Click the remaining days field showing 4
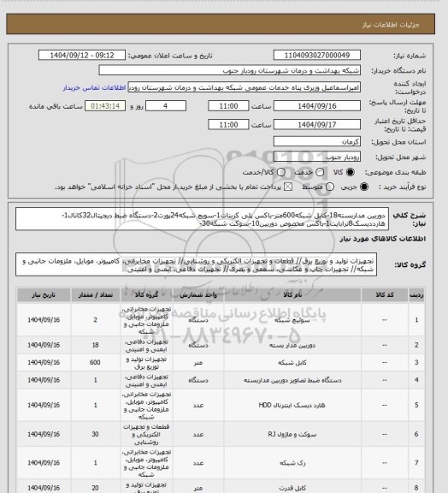Screen dimensions: 448x493 click(x=166, y=106)
